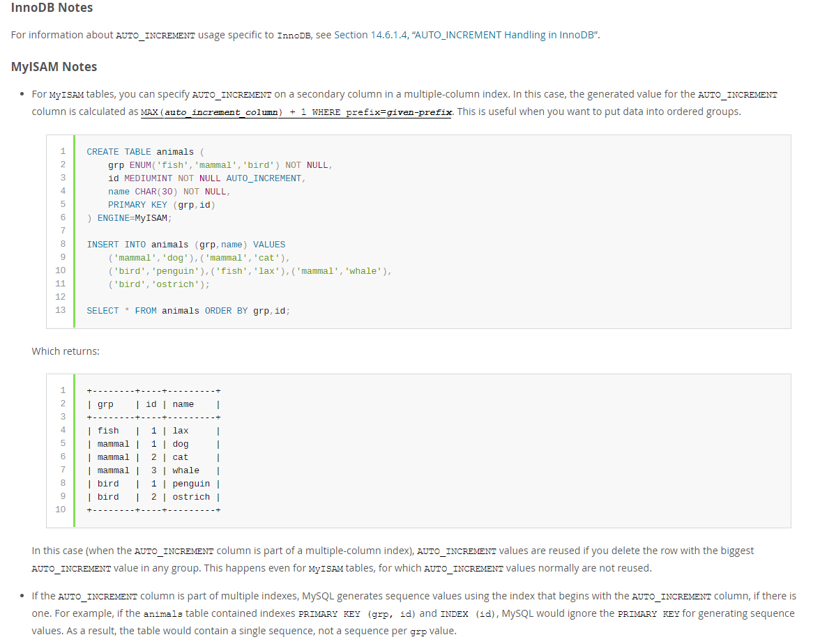The image size is (820, 644).
Task: Click the 'name CHAR(30) NOT NULL' line
Action: pos(169,192)
